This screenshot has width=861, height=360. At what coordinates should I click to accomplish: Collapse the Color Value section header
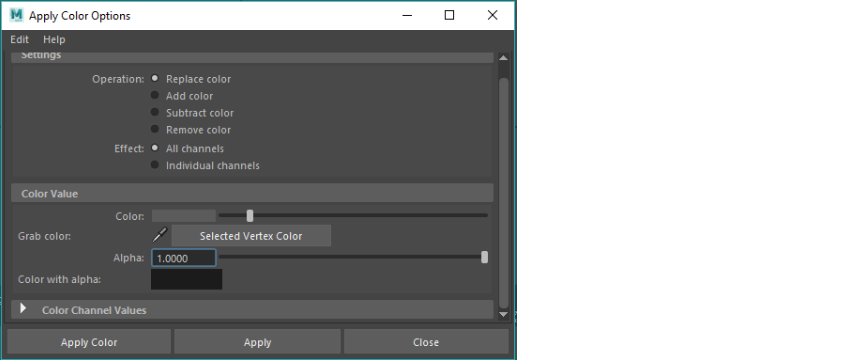[x=252, y=193]
